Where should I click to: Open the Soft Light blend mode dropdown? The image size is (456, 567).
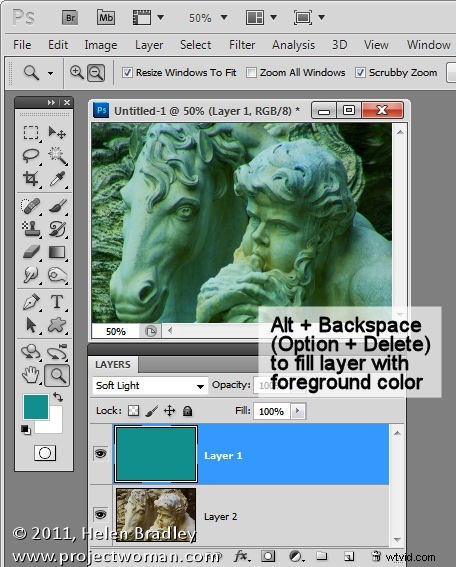point(150,386)
